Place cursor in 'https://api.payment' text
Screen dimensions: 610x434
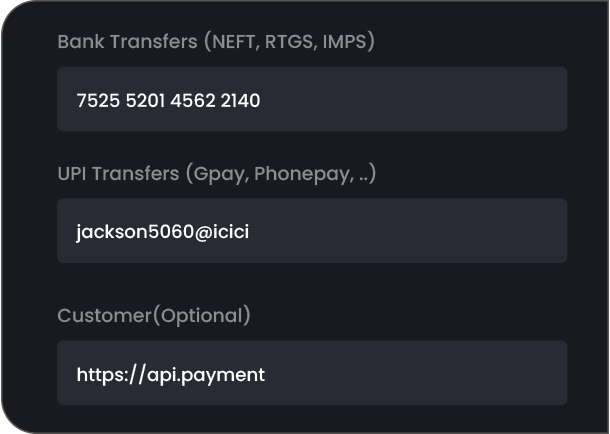click(x=170, y=375)
